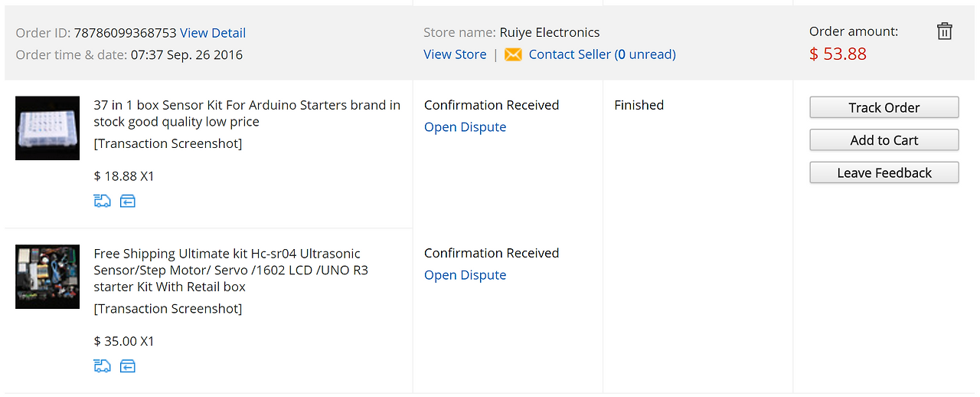Click the delivery truck icon under Ultimate kit
Viewport: 980px width, 397px height.
102,366
